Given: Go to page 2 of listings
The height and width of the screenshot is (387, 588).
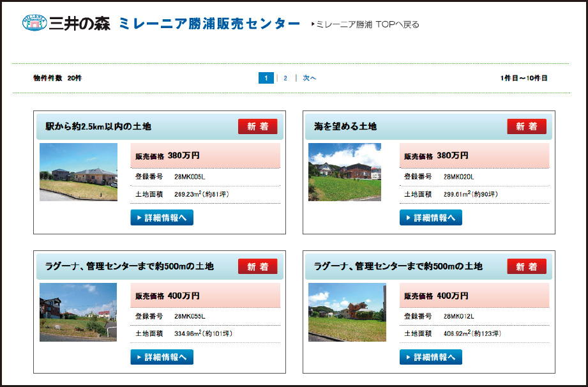Looking at the screenshot, I should [x=285, y=78].
